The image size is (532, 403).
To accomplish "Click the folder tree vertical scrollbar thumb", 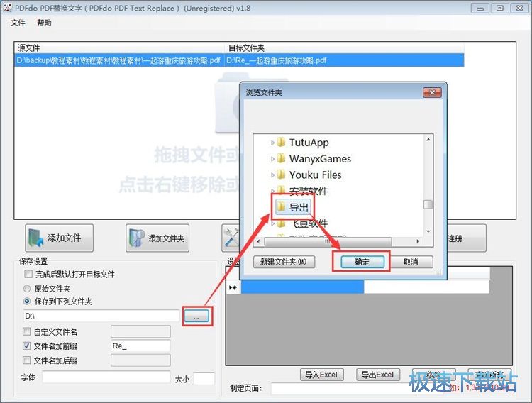I will click(428, 204).
